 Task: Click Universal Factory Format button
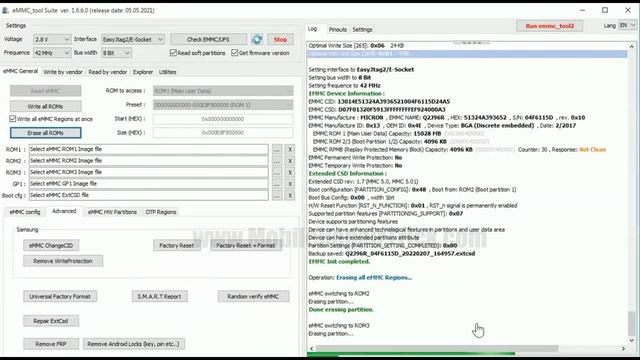60,296
